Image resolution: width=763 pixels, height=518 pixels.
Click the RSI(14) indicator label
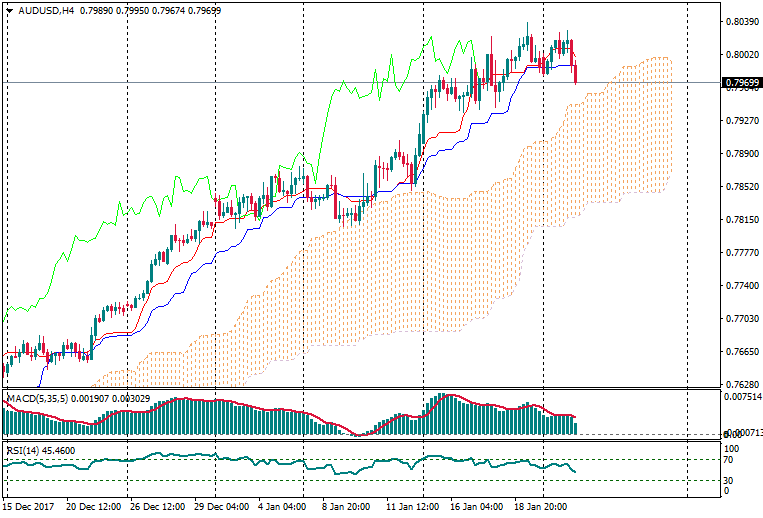click(x=25, y=451)
